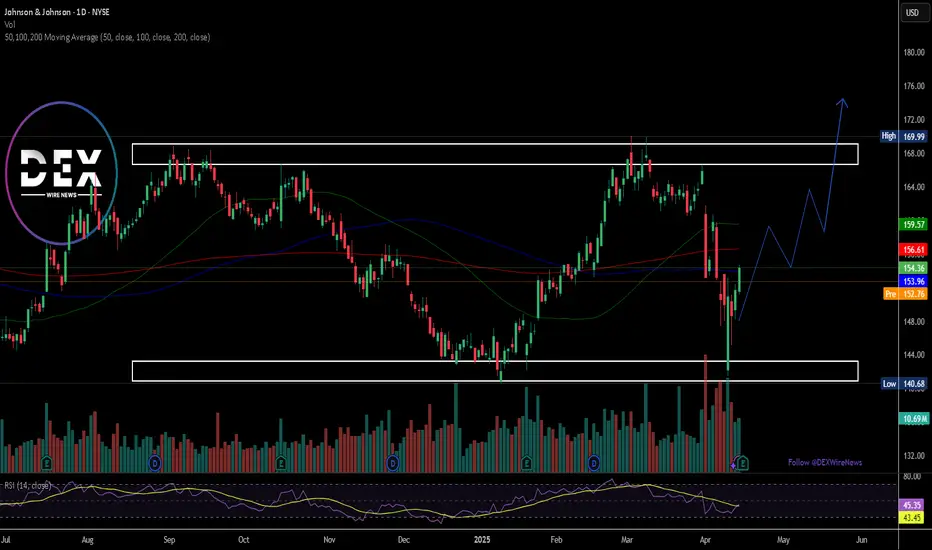Click the Mar label on time axis
The height and width of the screenshot is (550, 932).
coord(627,540)
